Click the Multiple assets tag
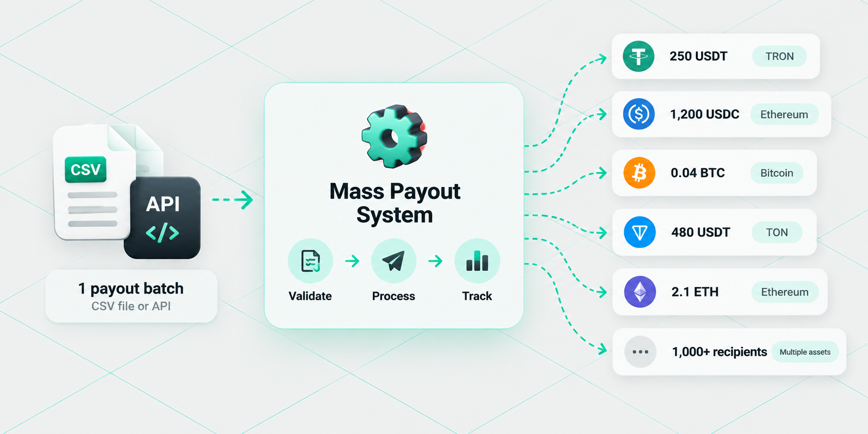 tap(805, 352)
